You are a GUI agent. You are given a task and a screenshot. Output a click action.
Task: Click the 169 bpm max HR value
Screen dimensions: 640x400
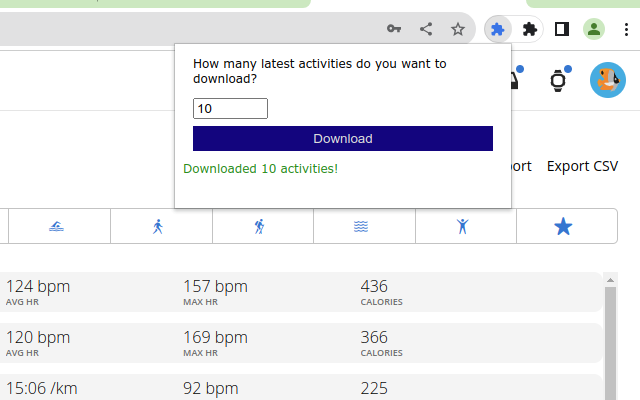[216, 338]
